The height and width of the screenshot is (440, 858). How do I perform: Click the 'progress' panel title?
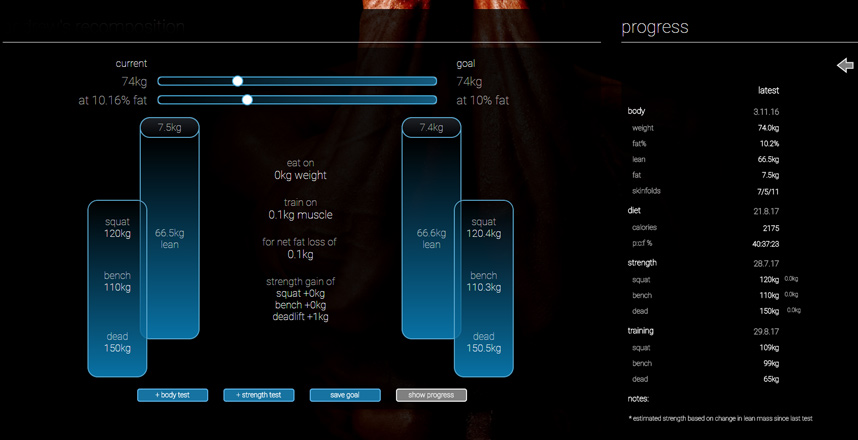tap(654, 27)
